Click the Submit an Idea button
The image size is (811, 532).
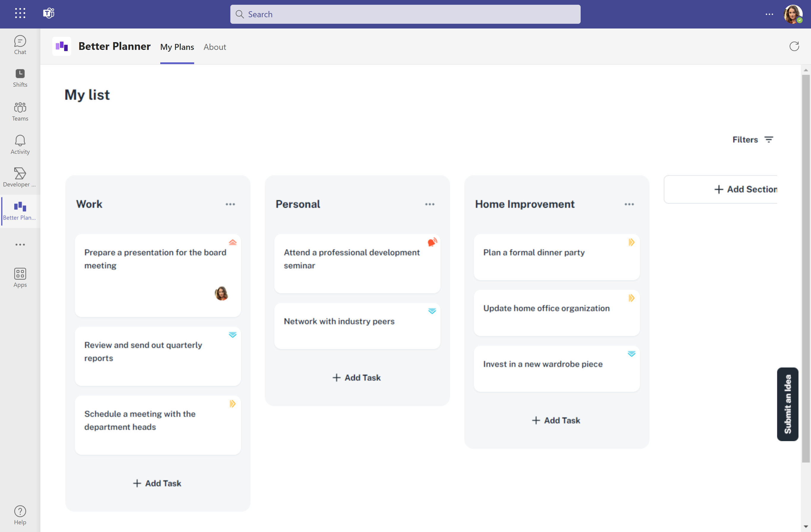coord(788,404)
